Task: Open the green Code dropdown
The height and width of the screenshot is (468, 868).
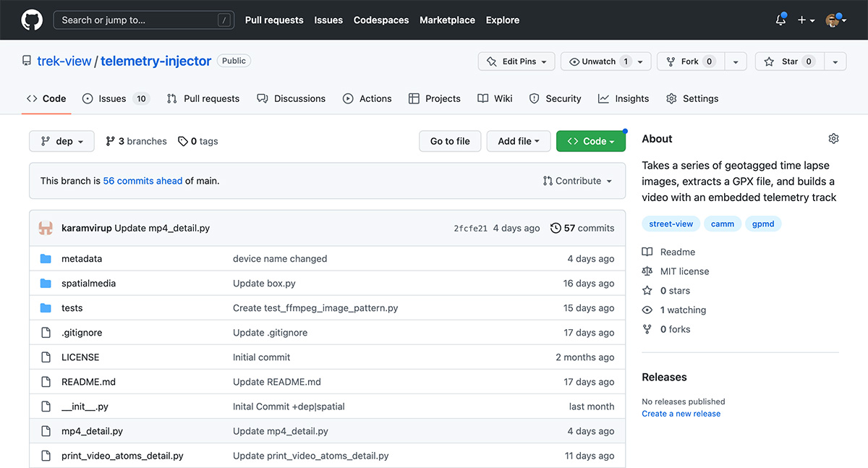Action: (590, 141)
